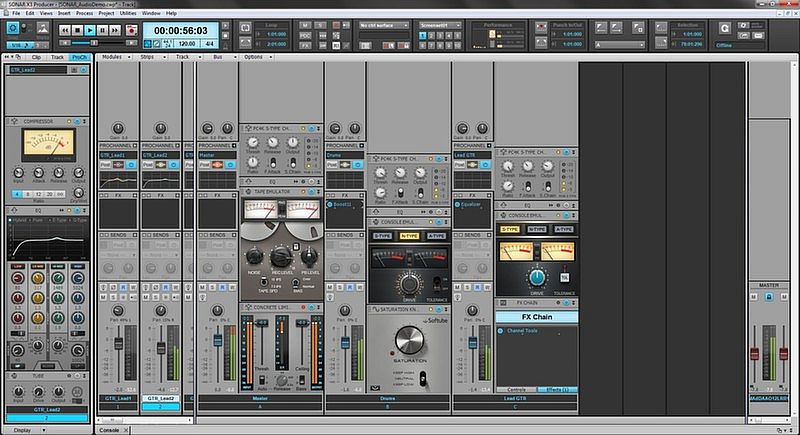Click the Effects (1) tab in FX Chain
The height and width of the screenshot is (435, 800).
[x=557, y=389]
